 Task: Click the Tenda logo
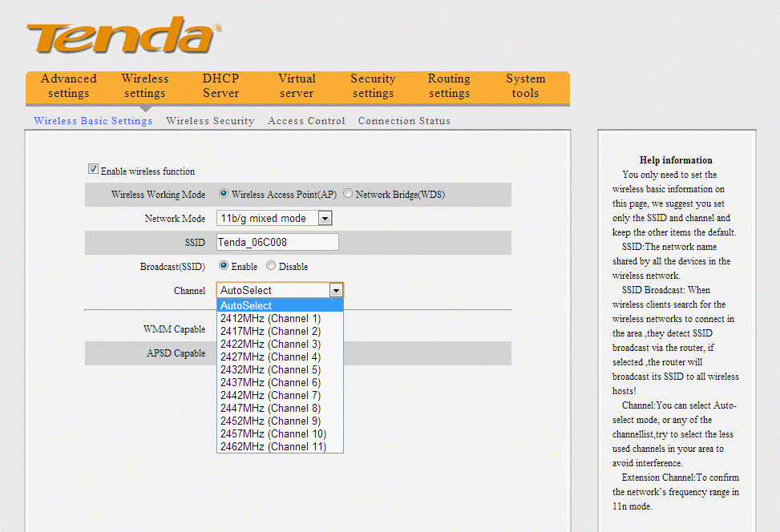pyautogui.click(x=123, y=34)
